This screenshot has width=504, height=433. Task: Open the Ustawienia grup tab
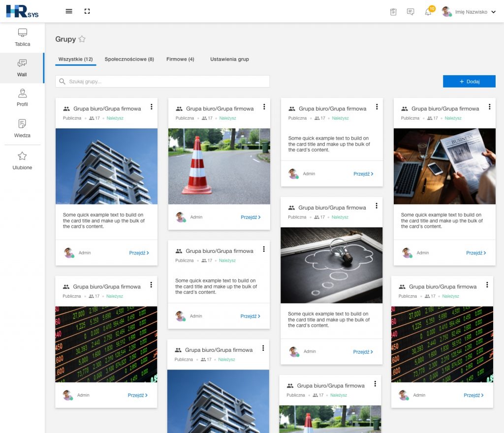click(229, 60)
